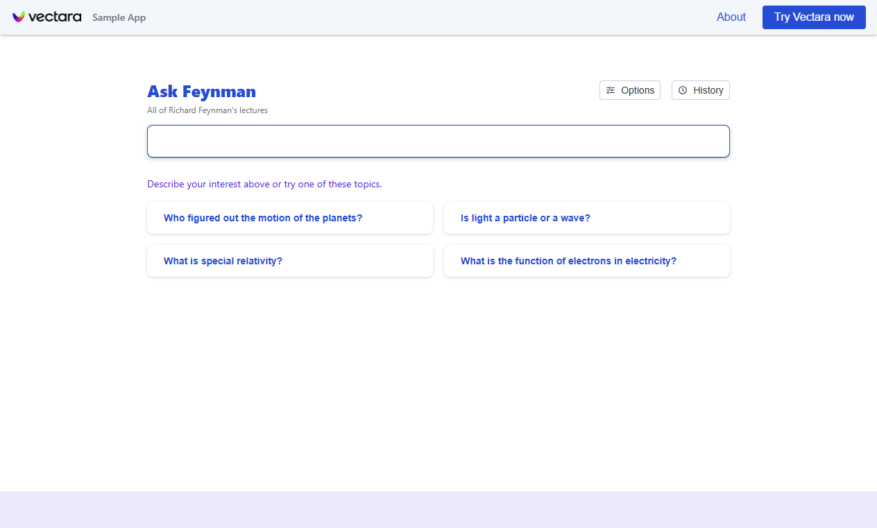Click the Ask Feynman heading
This screenshot has width=877, height=528.
(201, 91)
